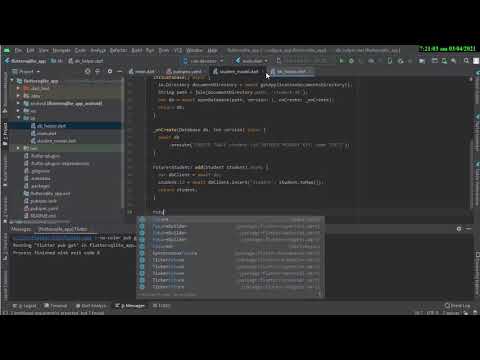Collapse all in Project panel toolbar
The image size is (480, 360).
[98, 71]
